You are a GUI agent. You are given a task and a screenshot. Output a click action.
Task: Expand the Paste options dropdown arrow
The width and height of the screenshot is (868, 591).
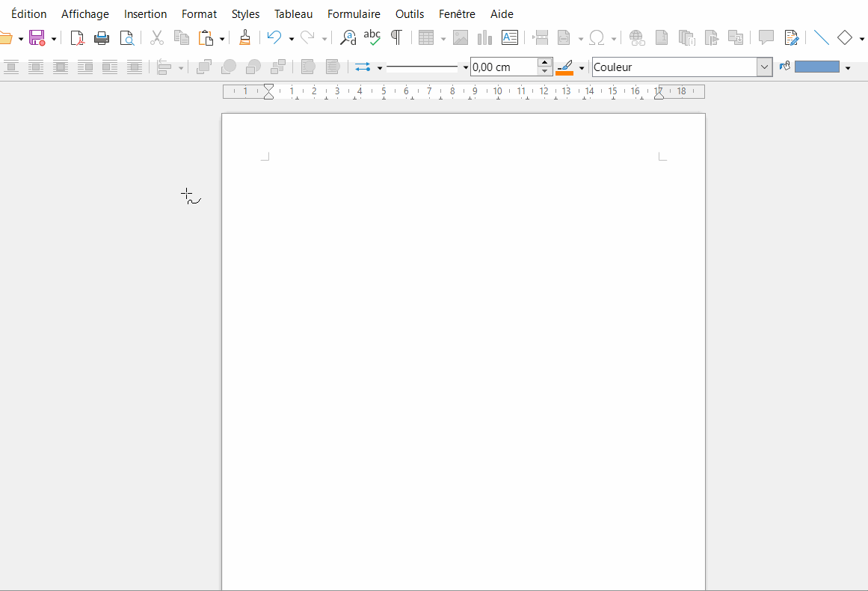222,39
